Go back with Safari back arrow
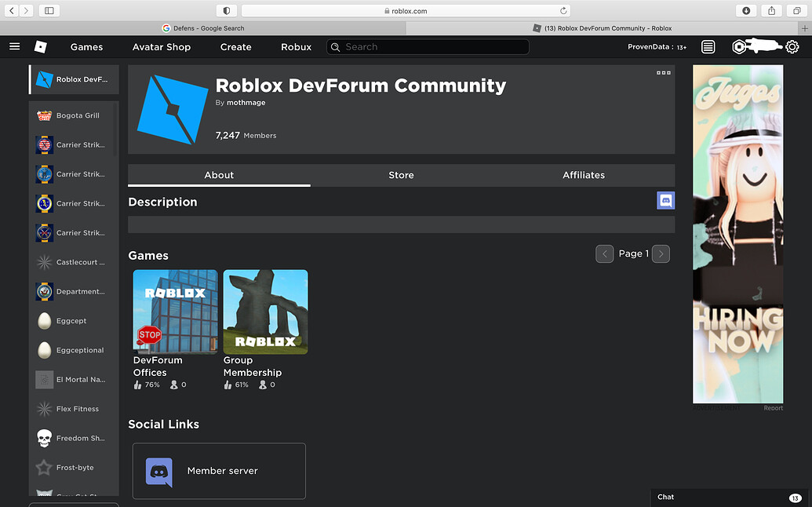 click(x=12, y=10)
